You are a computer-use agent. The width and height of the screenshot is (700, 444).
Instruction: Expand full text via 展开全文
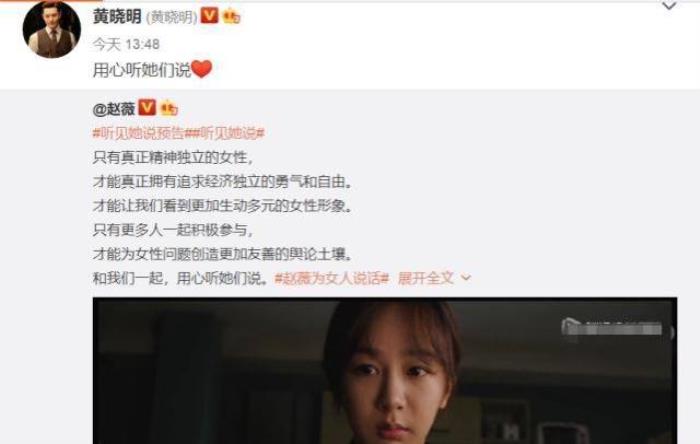(425, 278)
